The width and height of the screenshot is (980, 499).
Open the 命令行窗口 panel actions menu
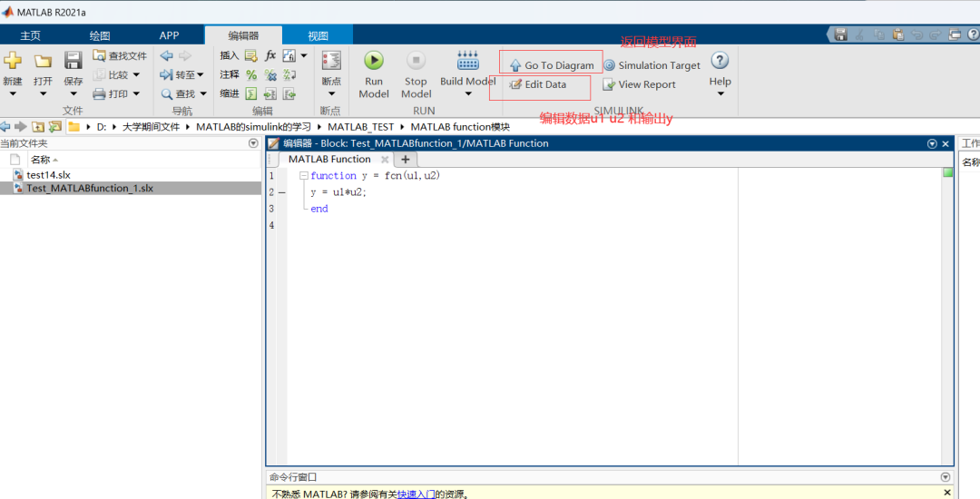click(945, 477)
